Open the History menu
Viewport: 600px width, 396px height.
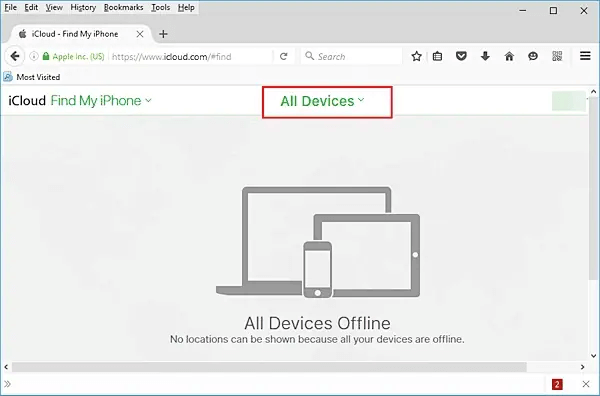(83, 7)
